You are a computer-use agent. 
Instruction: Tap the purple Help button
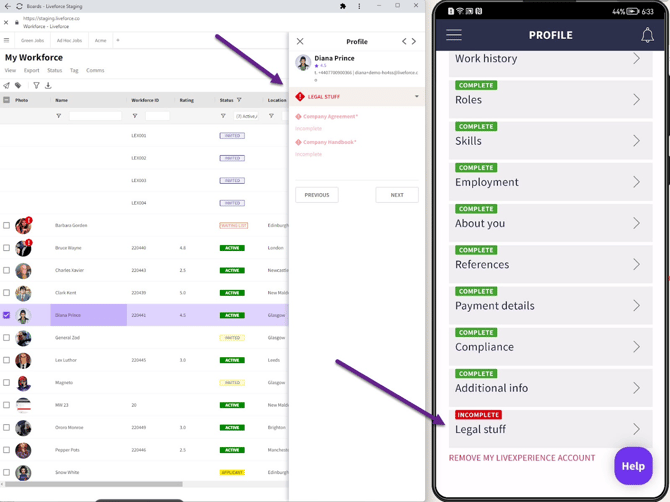[633, 466]
